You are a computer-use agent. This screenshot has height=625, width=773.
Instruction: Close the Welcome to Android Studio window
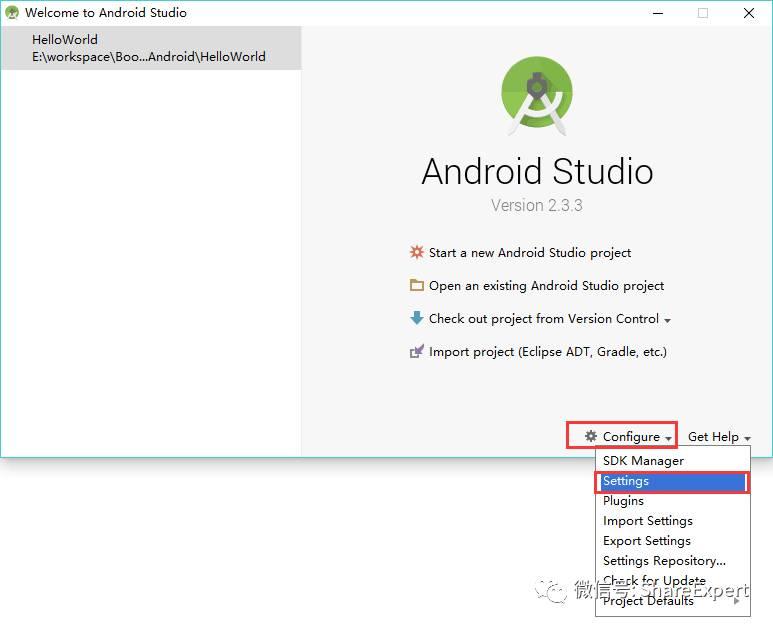point(748,13)
